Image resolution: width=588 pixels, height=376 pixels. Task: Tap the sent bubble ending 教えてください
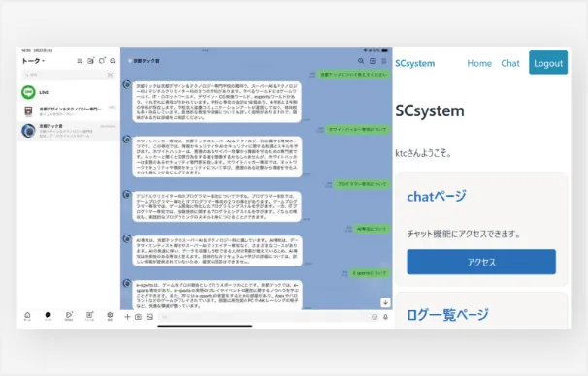tap(353, 75)
